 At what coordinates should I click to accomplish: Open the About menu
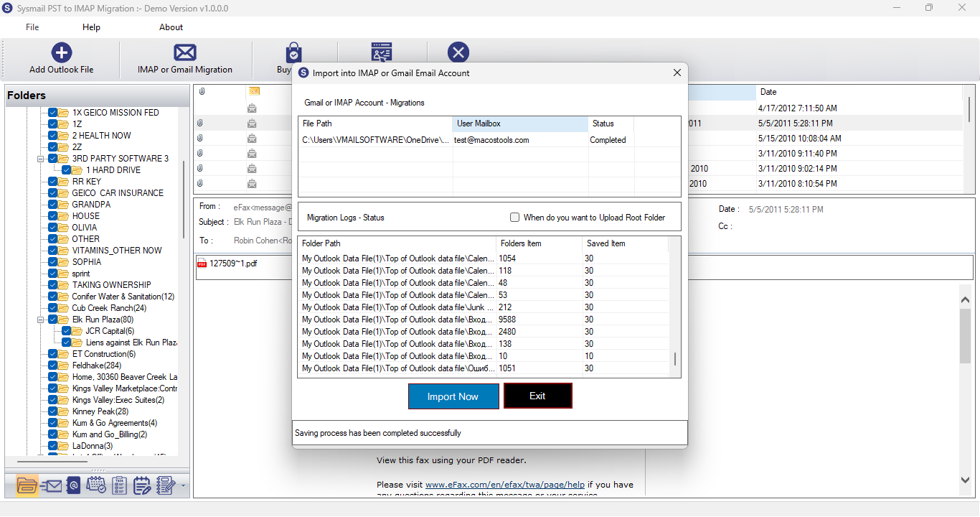coord(171,27)
